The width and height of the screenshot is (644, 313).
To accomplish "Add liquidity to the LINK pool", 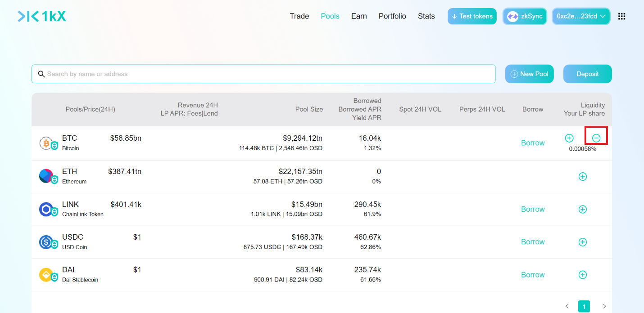I will tap(583, 209).
